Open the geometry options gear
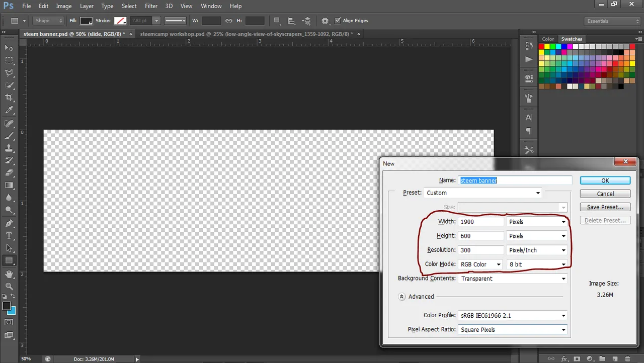 pos(325,21)
